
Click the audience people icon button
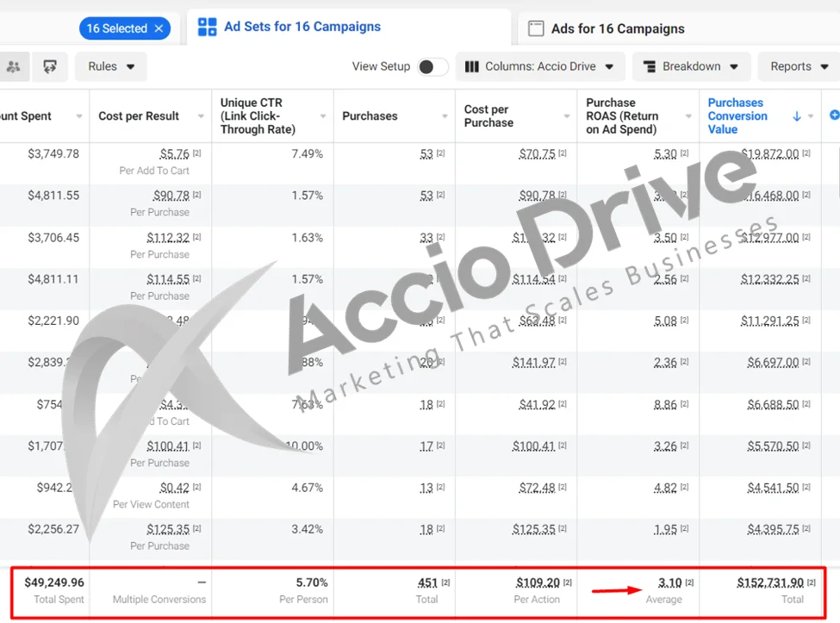(14, 66)
